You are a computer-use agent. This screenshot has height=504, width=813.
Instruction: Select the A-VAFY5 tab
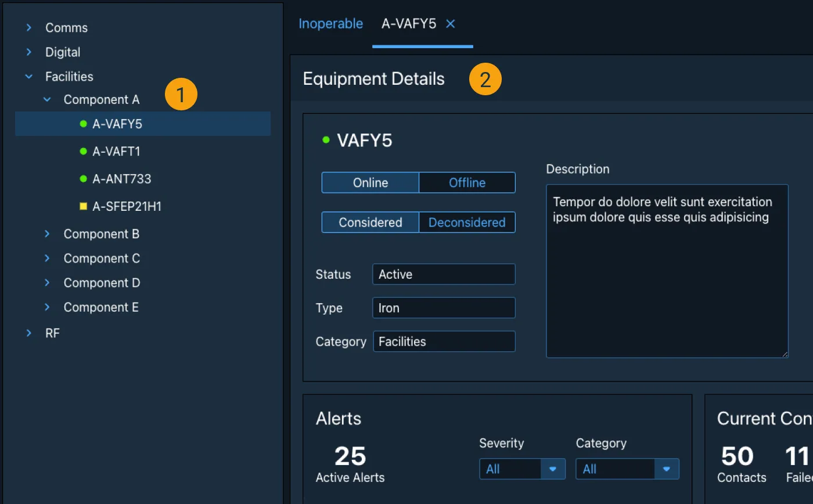409,24
